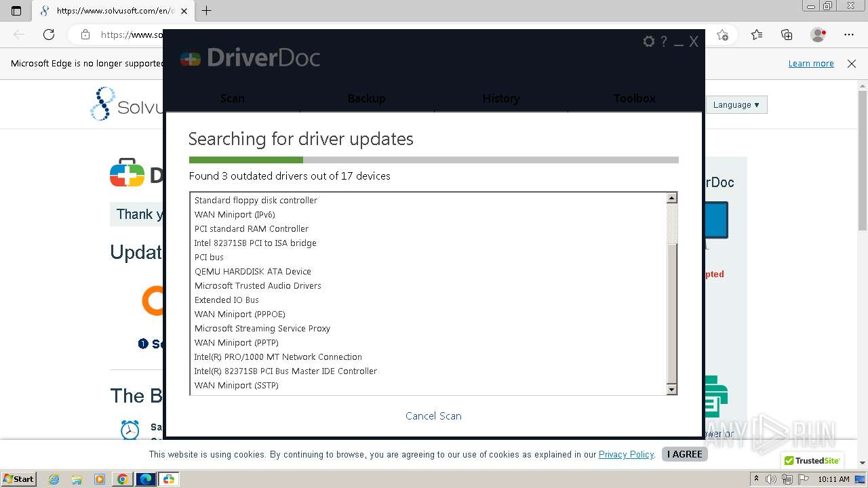
Task: Launch Internet Explorer from taskbar
Action: 54,479
